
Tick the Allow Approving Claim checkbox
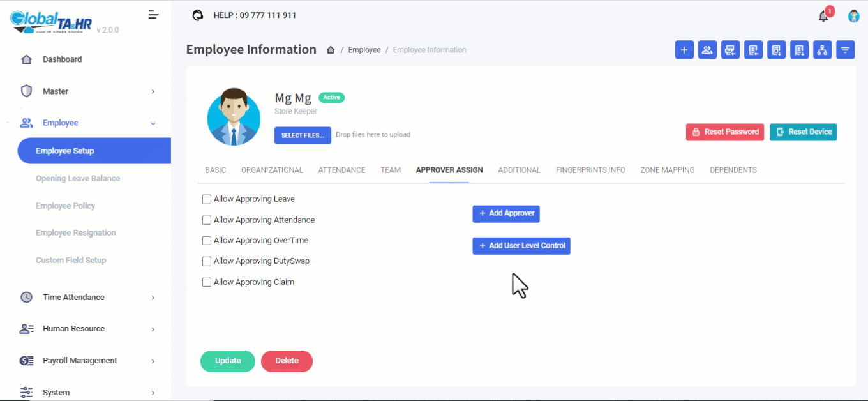click(x=207, y=282)
